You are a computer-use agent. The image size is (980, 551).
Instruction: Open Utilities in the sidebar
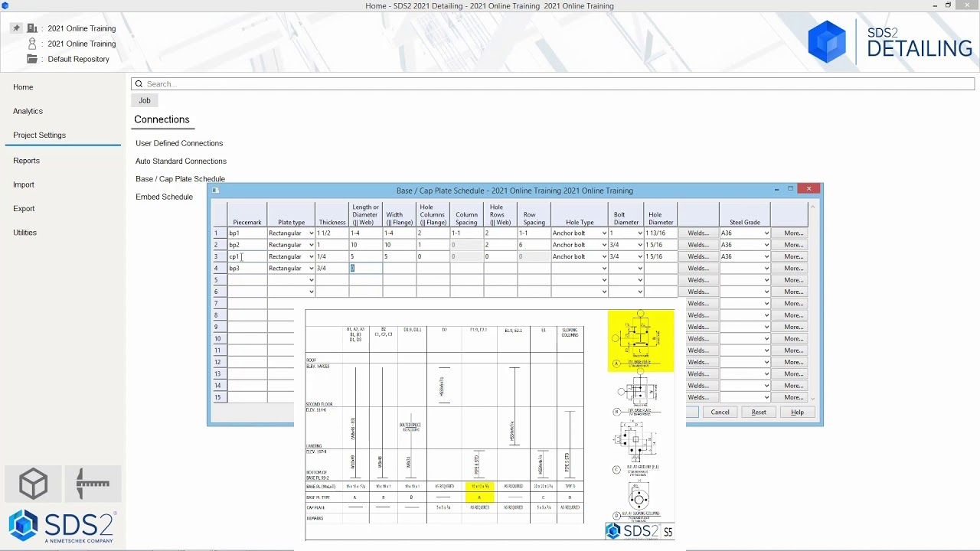(x=24, y=232)
